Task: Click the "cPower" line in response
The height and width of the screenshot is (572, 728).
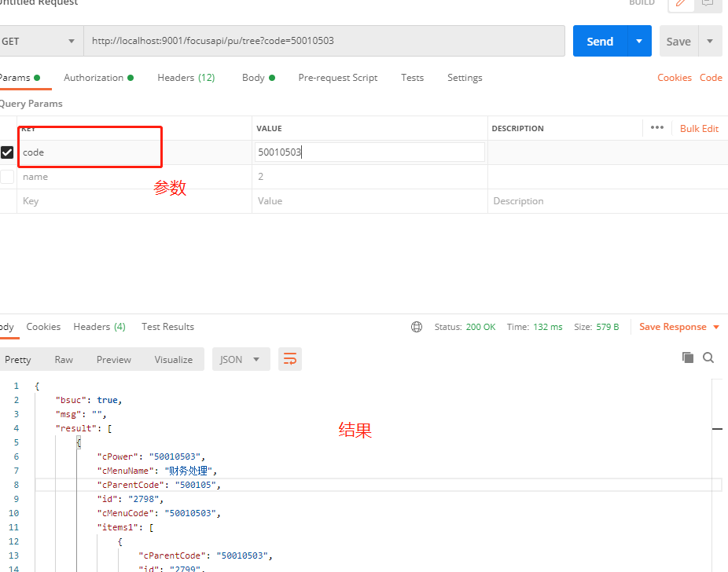Action: coord(151,456)
